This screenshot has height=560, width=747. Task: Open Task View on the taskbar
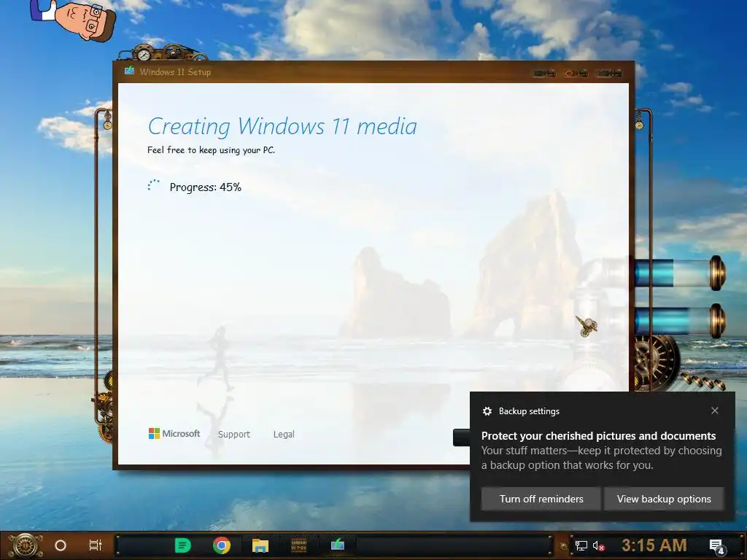coord(96,545)
